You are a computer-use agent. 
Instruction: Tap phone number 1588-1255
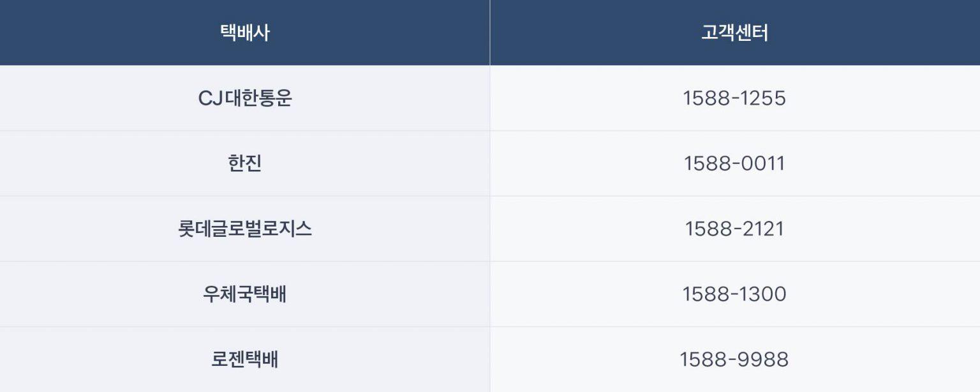734,98
